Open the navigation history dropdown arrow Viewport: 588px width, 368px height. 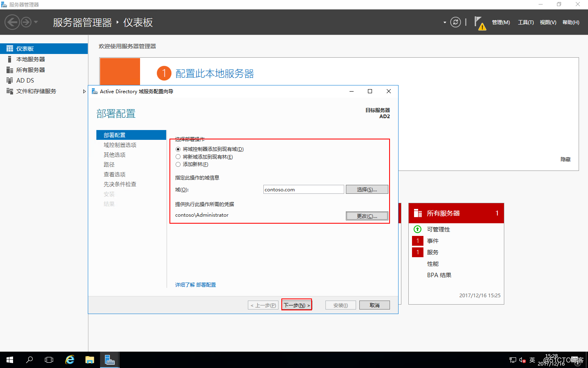[36, 22]
